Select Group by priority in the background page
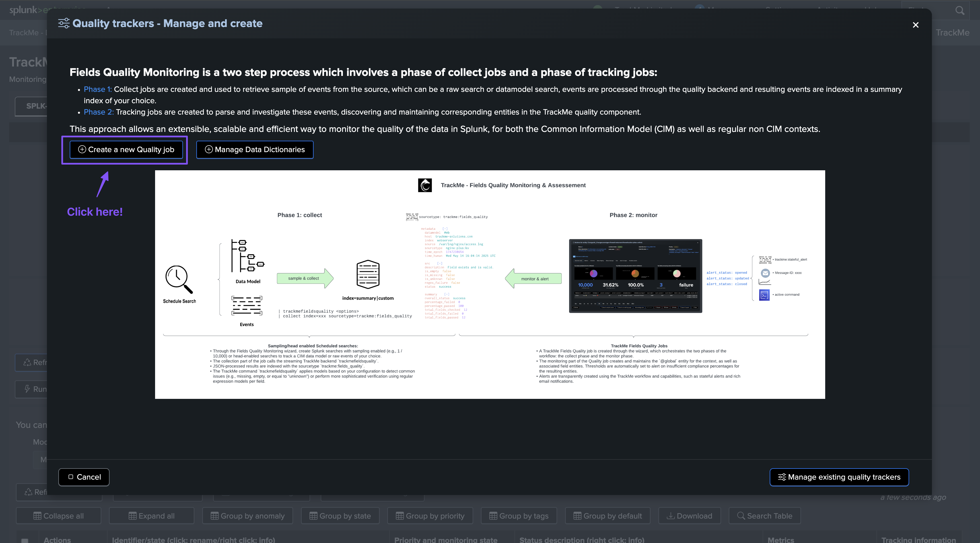980x543 pixels. [x=430, y=516]
